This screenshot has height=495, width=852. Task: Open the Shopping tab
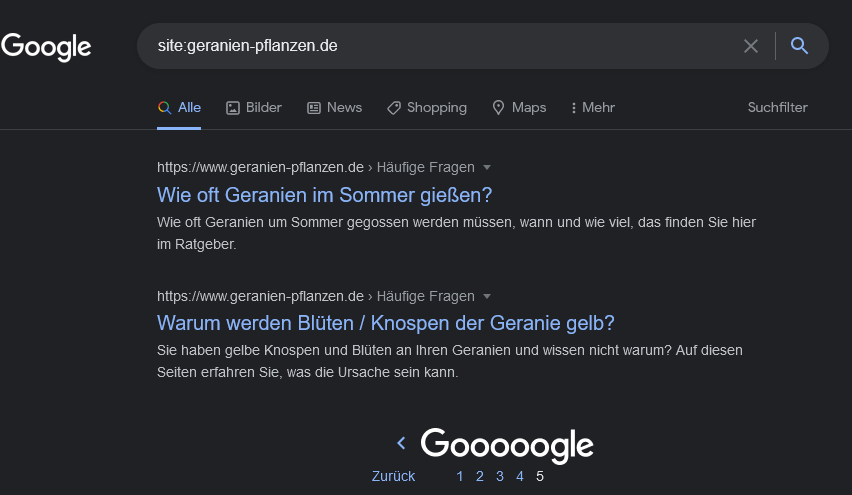(x=427, y=108)
